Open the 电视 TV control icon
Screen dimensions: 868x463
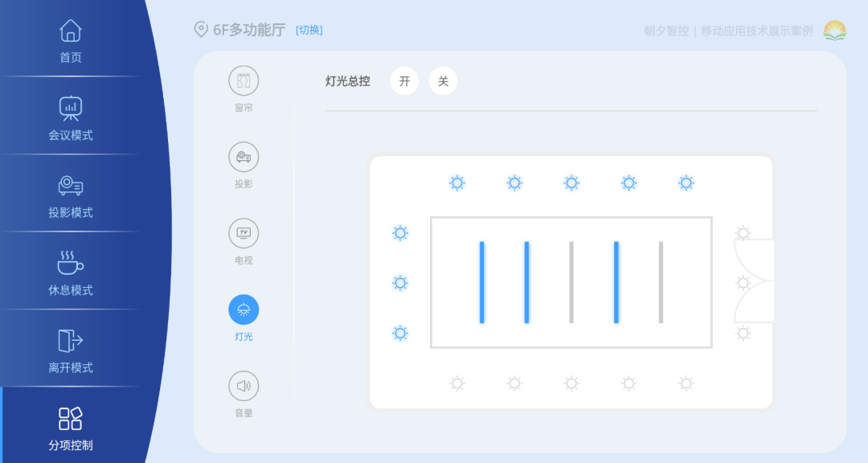tap(244, 233)
